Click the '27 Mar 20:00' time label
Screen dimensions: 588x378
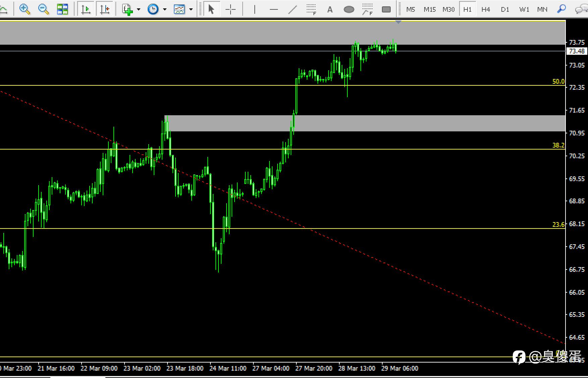(x=314, y=368)
